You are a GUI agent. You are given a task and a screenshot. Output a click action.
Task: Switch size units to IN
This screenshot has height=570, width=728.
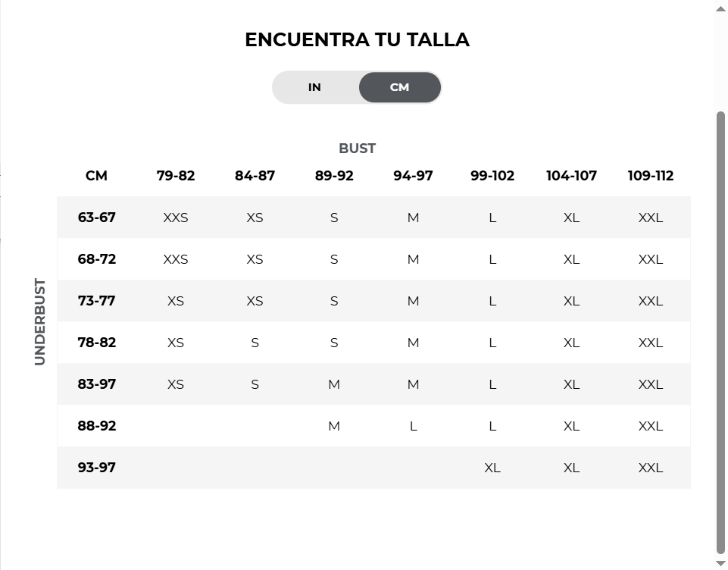[x=314, y=87]
